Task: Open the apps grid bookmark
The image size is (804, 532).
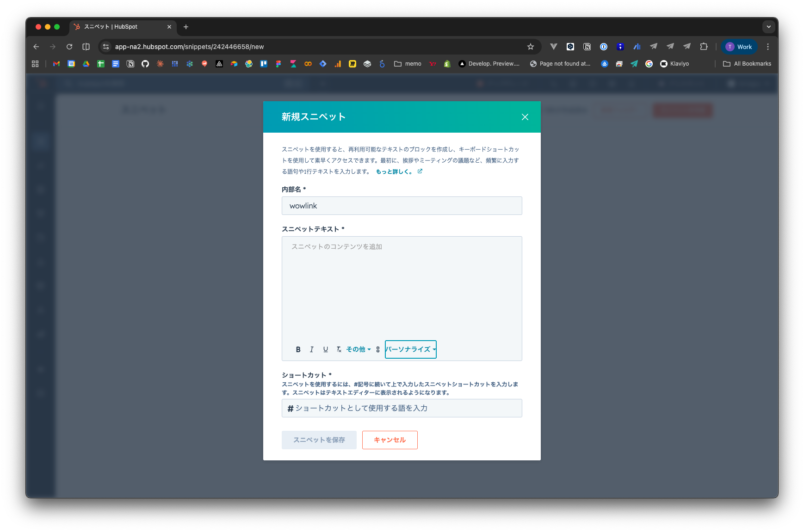Action: (35, 64)
